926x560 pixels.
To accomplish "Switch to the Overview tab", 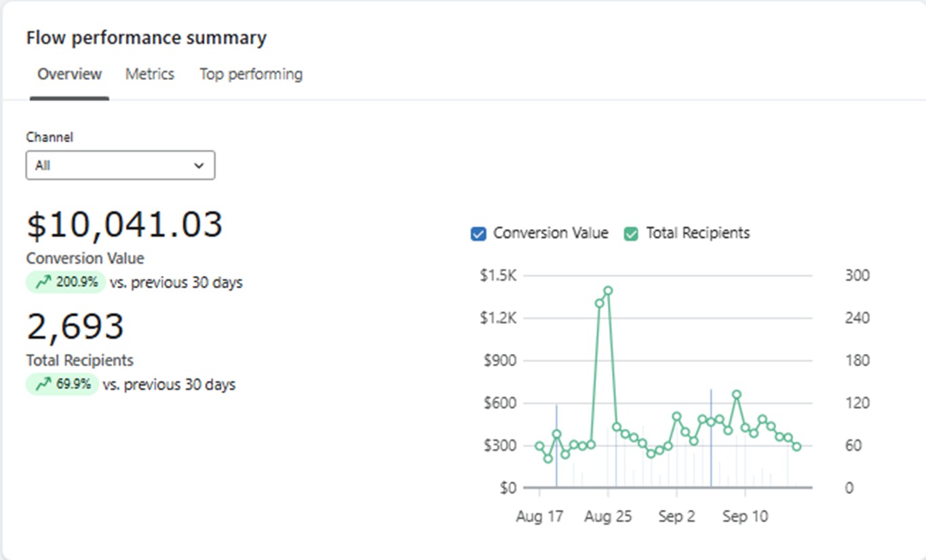I will point(69,74).
